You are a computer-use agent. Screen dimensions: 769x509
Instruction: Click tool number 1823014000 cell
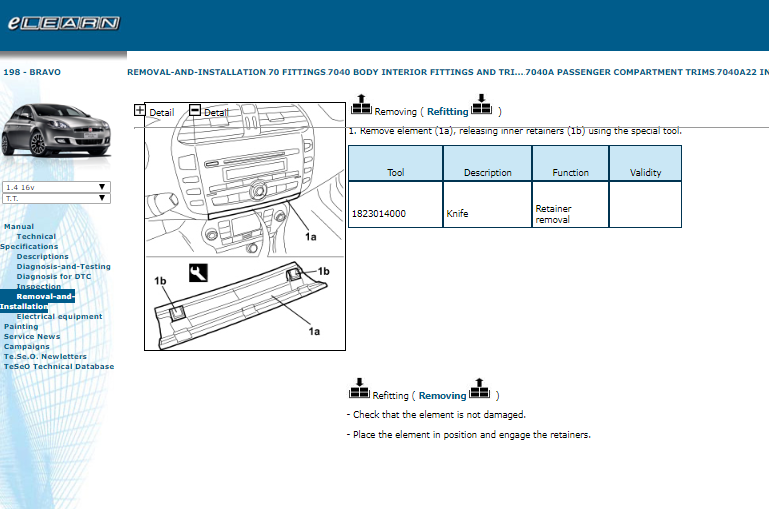click(x=395, y=205)
